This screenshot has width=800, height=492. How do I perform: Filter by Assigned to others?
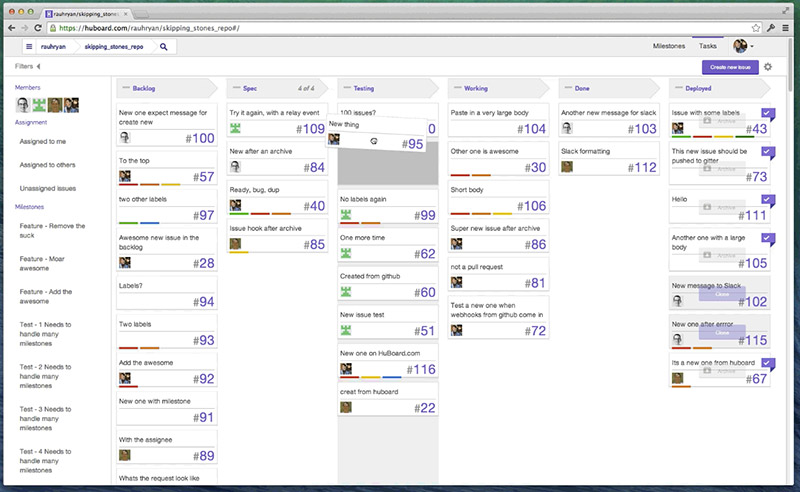pos(47,165)
